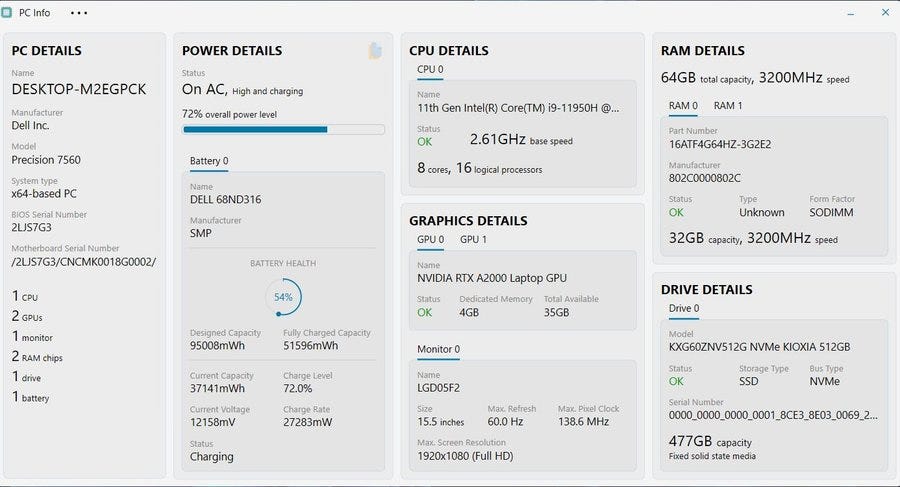The width and height of the screenshot is (900, 487).
Task: Click the CPU 0 tab
Action: coord(430,70)
